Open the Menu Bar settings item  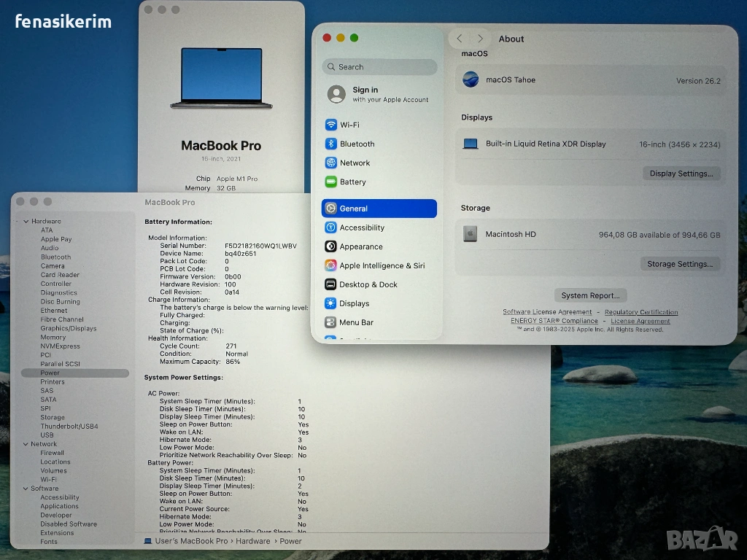point(356,322)
